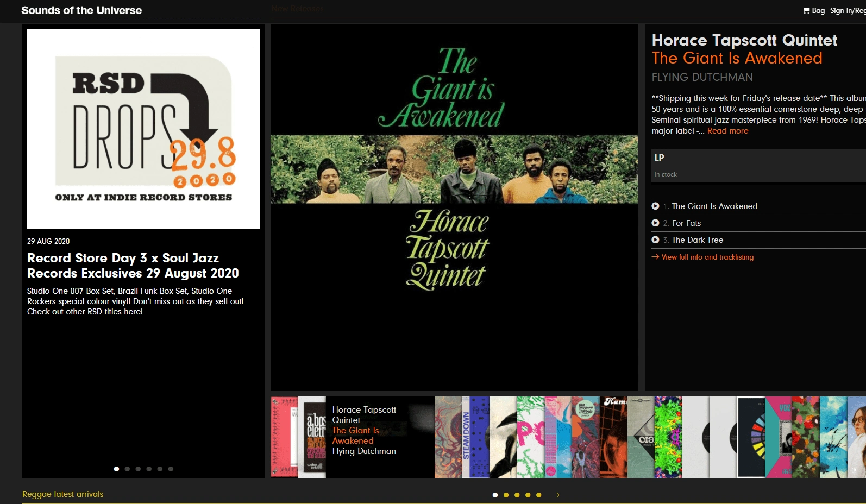Screen dimensions: 866x504
Task: Click the next arrow in bottom carousel
Action: point(557,495)
